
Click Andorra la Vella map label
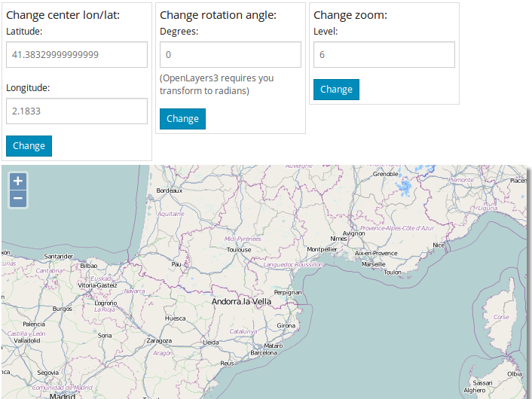(x=241, y=302)
